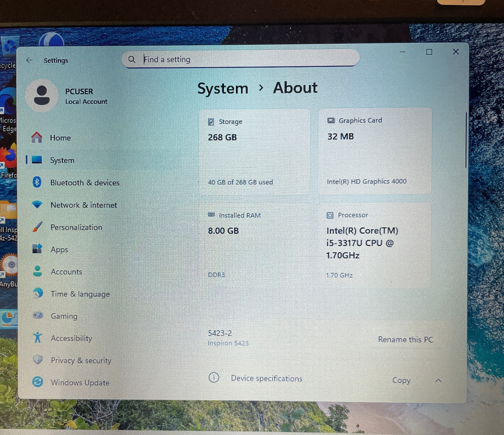Viewport: 504px width, 435px height.
Task: Click the vertical scrollbar in Settings
Action: pos(466,140)
